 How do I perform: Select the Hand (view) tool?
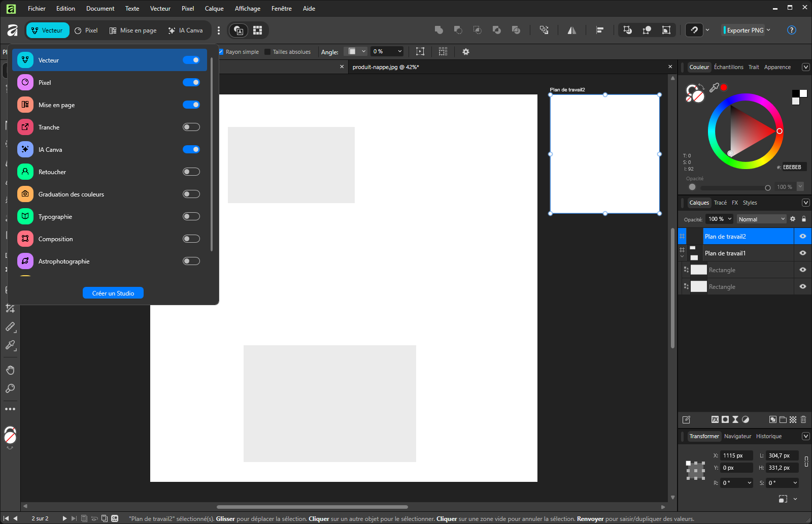(x=10, y=370)
